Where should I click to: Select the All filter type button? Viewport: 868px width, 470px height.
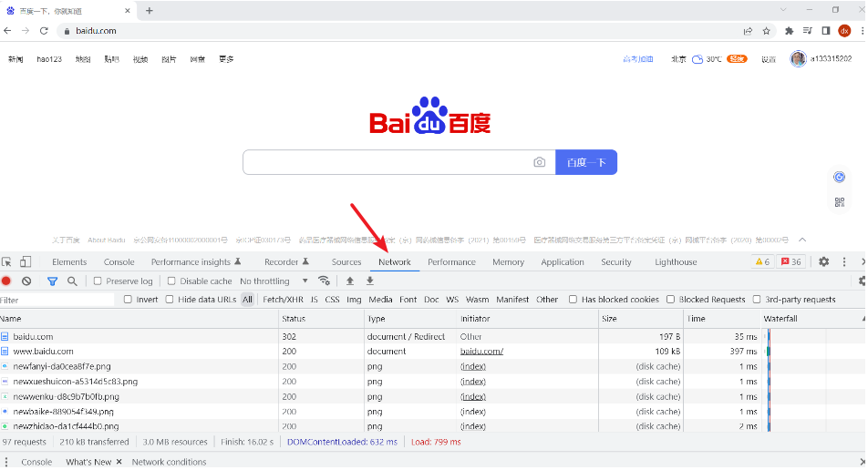pos(247,299)
